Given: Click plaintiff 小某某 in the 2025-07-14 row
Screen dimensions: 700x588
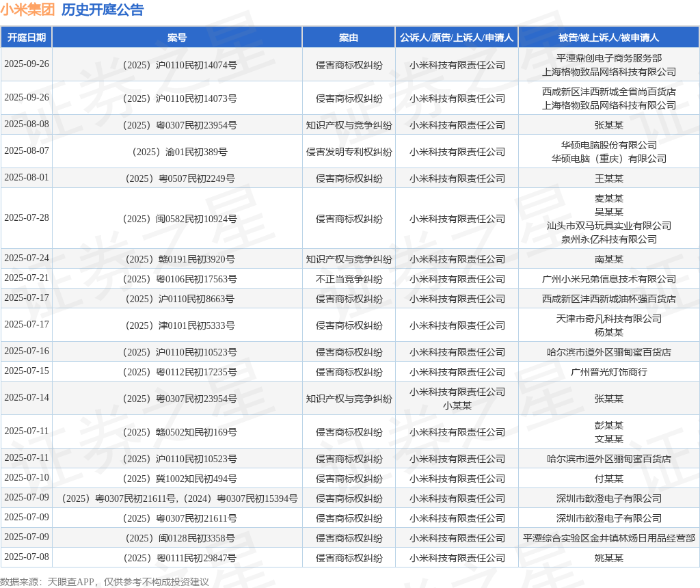Looking at the screenshot, I should point(457,406).
